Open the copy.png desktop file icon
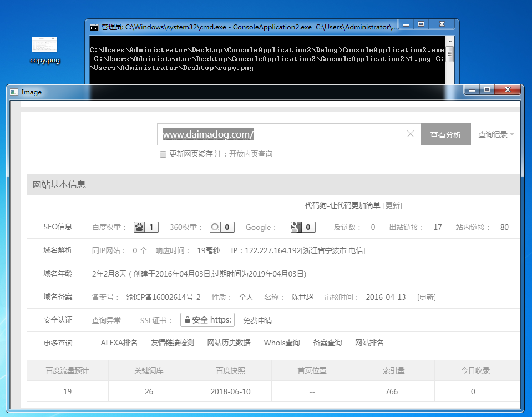The image size is (532, 417). point(44,50)
